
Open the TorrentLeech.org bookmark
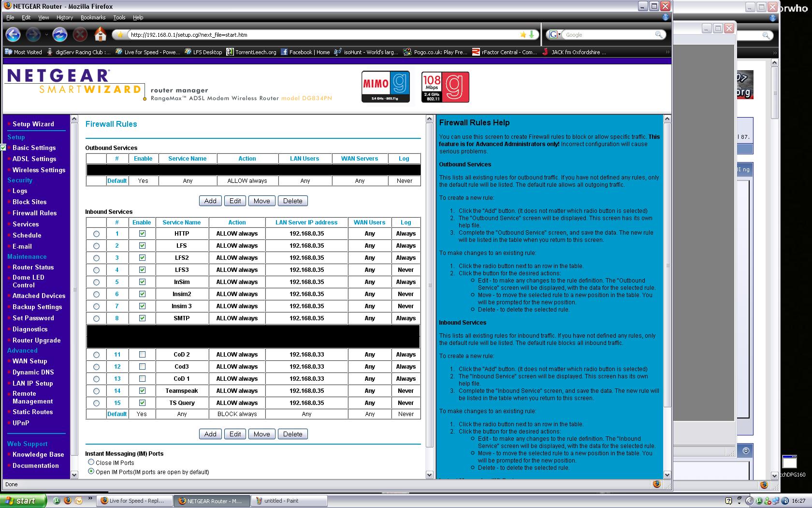tap(251, 52)
